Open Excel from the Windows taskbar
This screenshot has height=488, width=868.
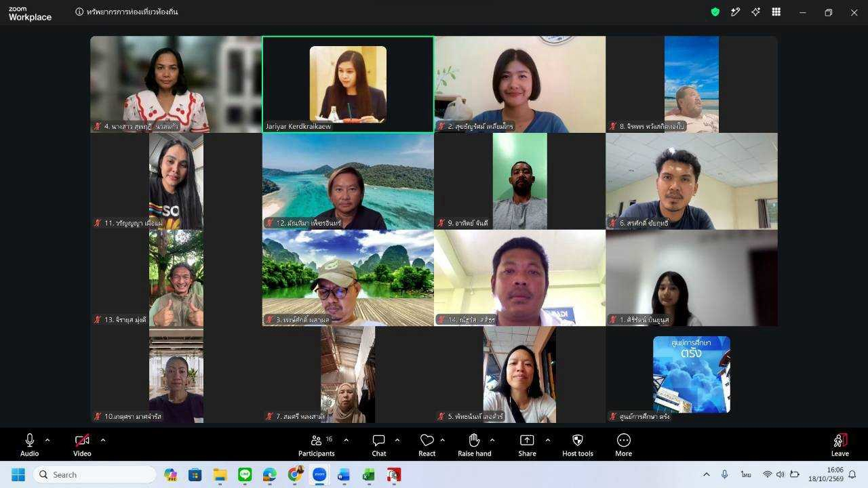point(368,474)
